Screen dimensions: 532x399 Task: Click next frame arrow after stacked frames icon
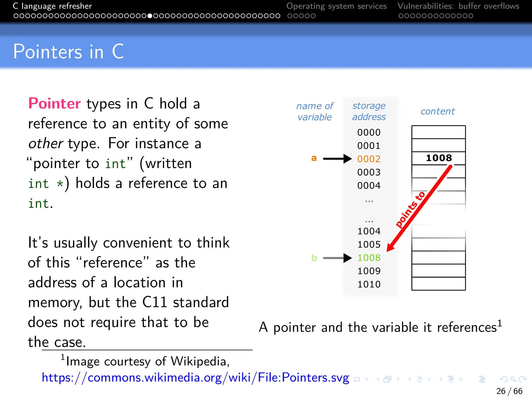pos(398,379)
